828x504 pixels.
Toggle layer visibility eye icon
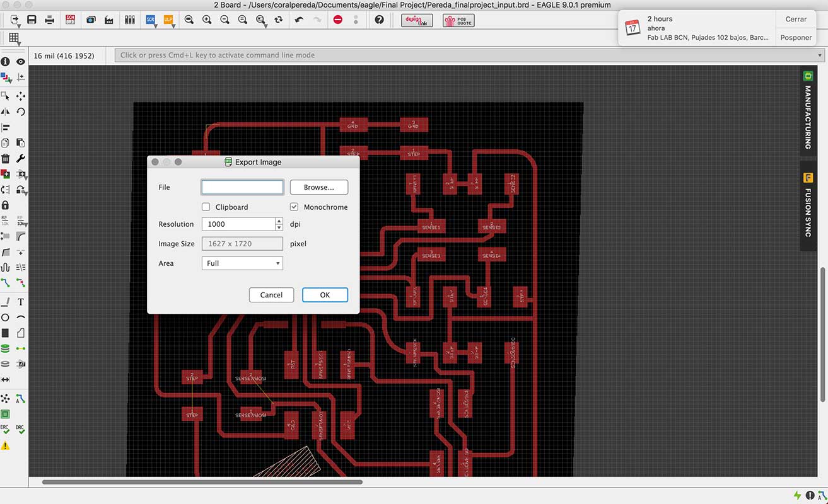[21, 62]
